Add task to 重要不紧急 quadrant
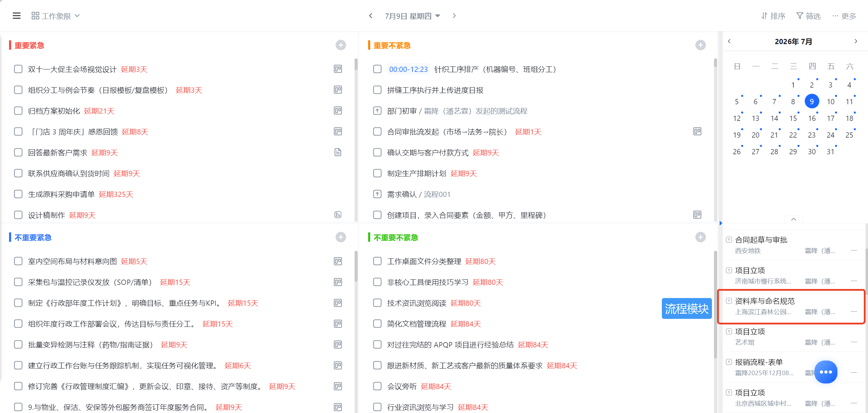Screen dimensions: 868x413 (x=700, y=45)
